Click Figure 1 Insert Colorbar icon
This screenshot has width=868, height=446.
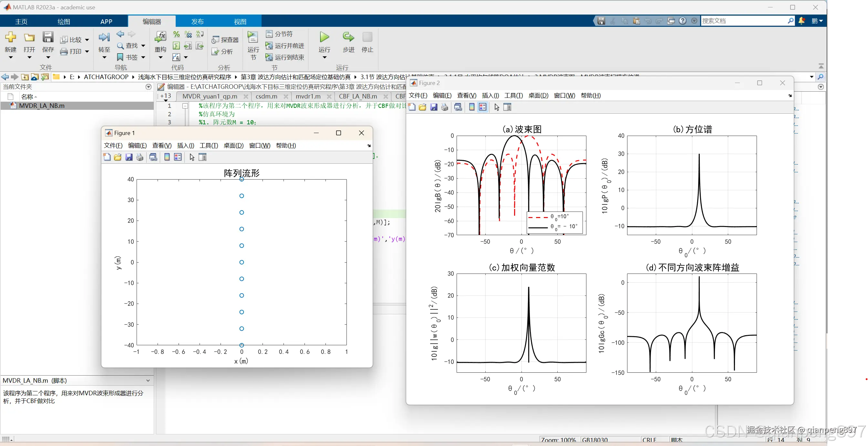click(x=167, y=157)
